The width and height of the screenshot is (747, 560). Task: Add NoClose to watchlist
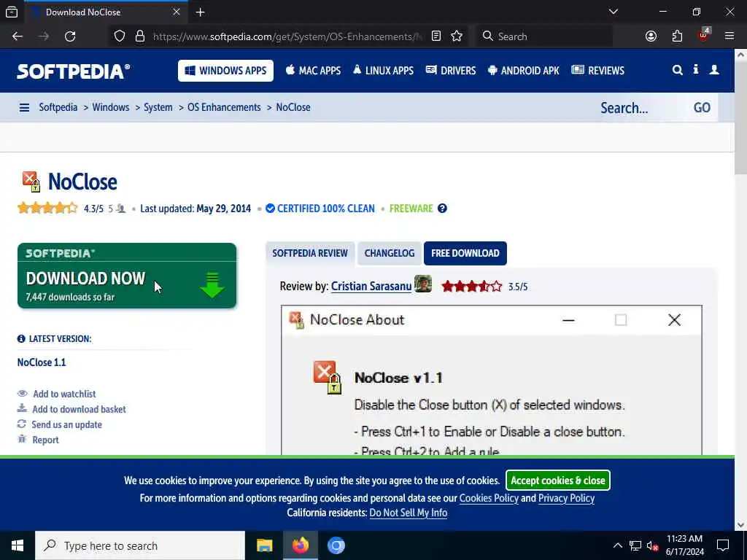tap(64, 394)
